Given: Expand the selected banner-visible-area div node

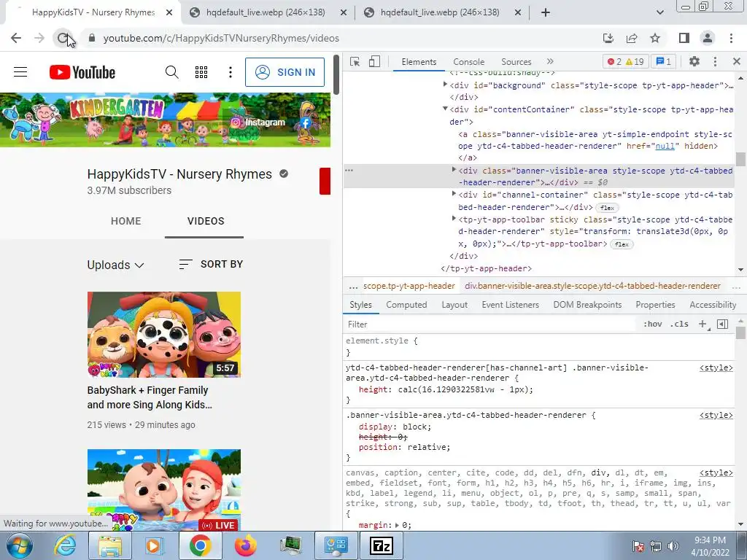Looking at the screenshot, I should (454, 169).
